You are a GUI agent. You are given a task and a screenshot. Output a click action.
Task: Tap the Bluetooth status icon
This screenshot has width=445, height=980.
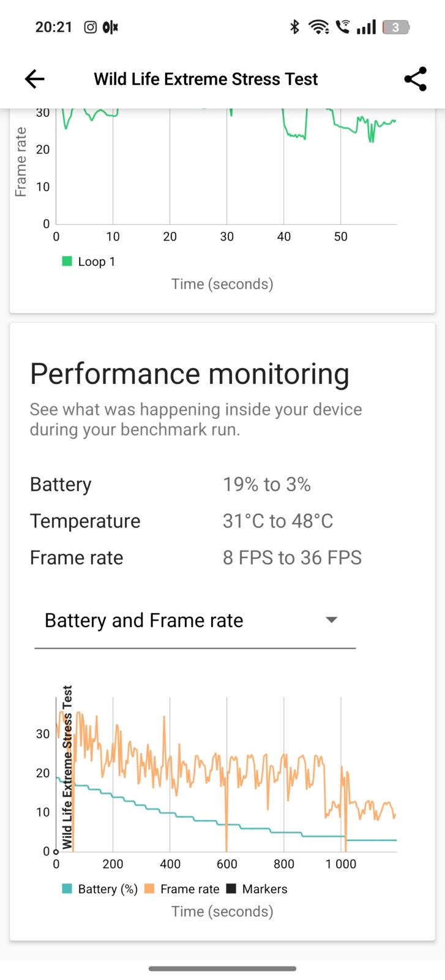coord(294,27)
